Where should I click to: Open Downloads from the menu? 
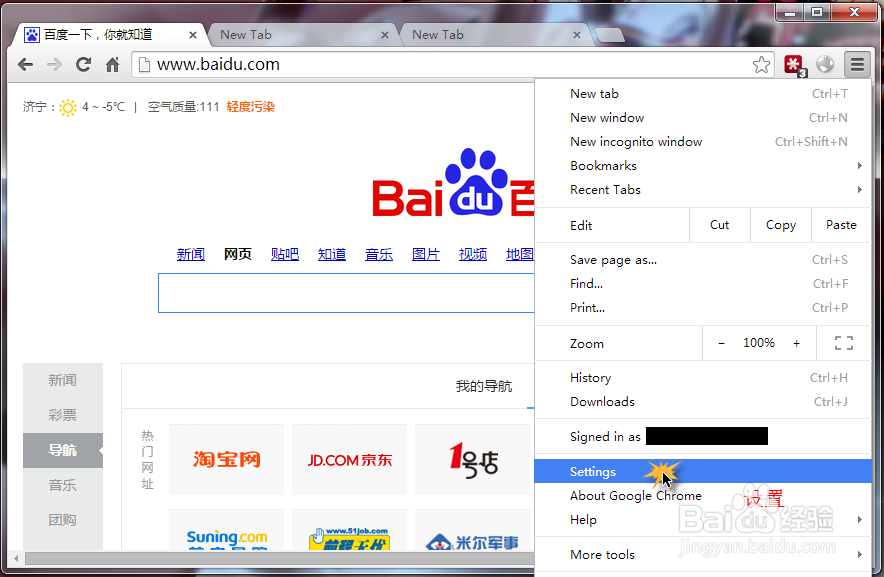(702, 402)
